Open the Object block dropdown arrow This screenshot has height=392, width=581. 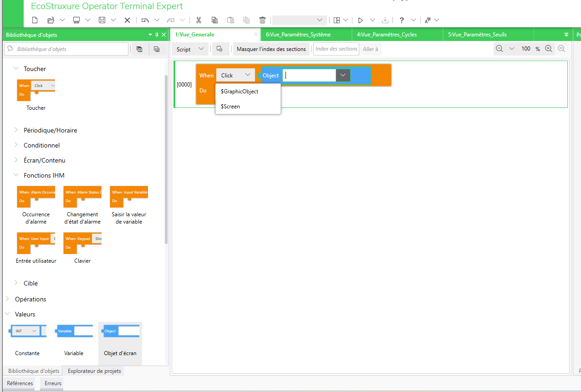pyautogui.click(x=343, y=76)
